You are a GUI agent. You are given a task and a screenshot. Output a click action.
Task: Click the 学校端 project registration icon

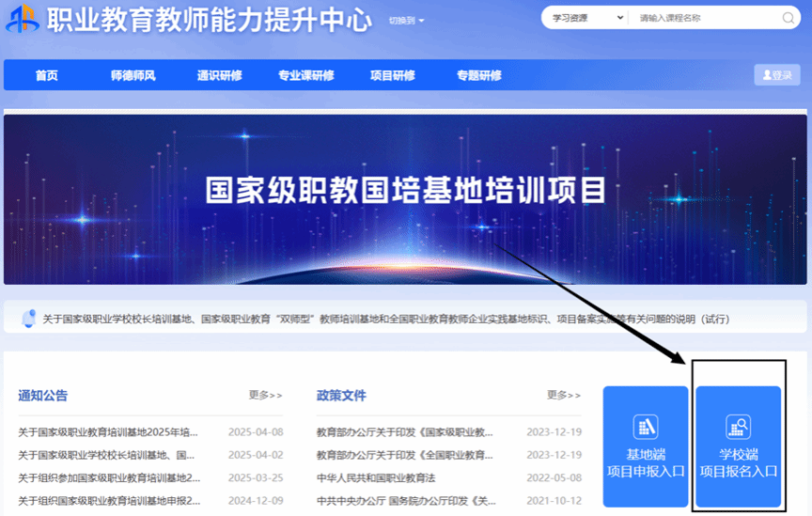coord(738,427)
